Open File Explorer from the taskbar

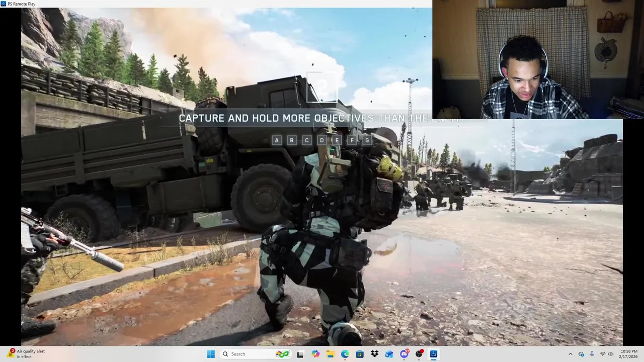coord(330,354)
